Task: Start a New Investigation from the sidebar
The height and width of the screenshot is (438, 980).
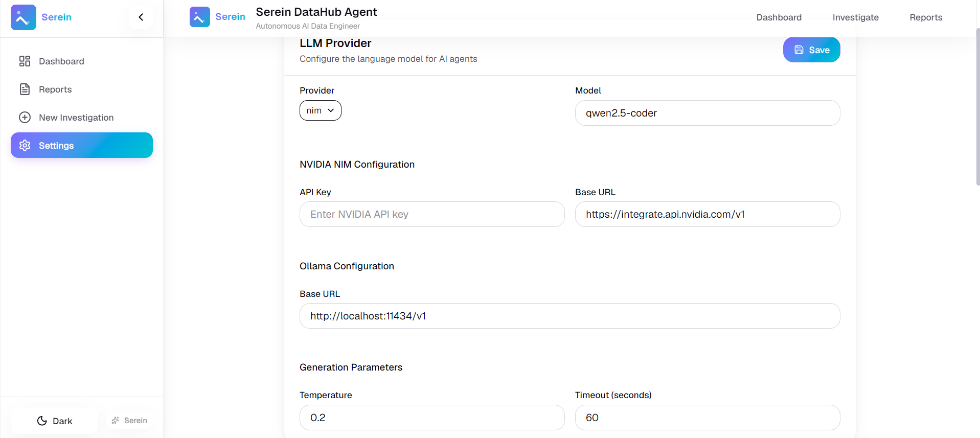Action: (82, 118)
